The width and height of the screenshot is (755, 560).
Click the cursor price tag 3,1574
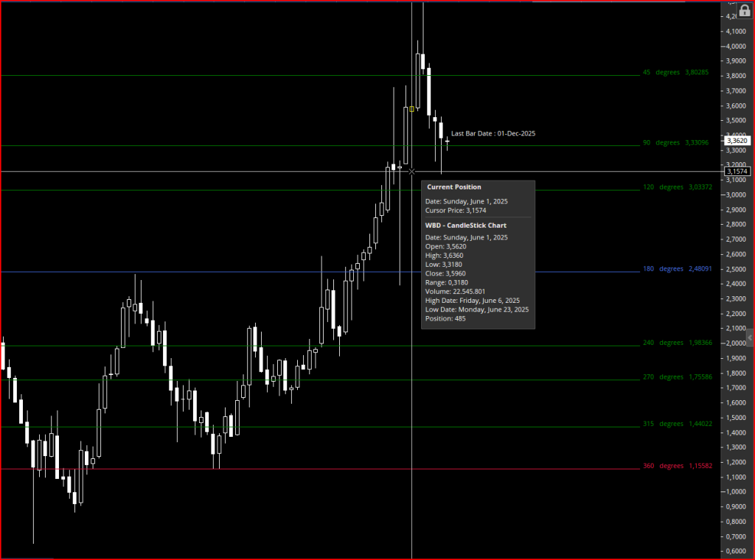coord(737,171)
